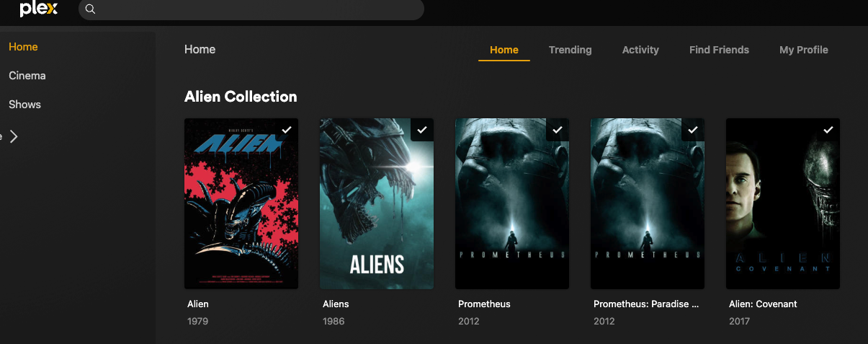Open the Alien Collection heading

(241, 97)
